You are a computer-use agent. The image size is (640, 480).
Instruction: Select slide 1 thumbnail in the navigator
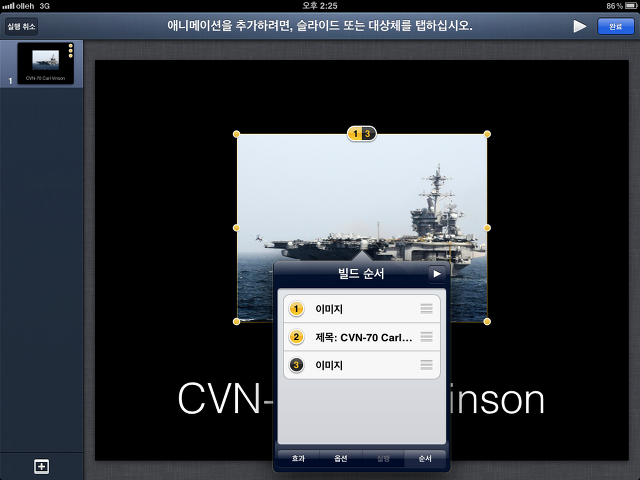click(x=45, y=63)
